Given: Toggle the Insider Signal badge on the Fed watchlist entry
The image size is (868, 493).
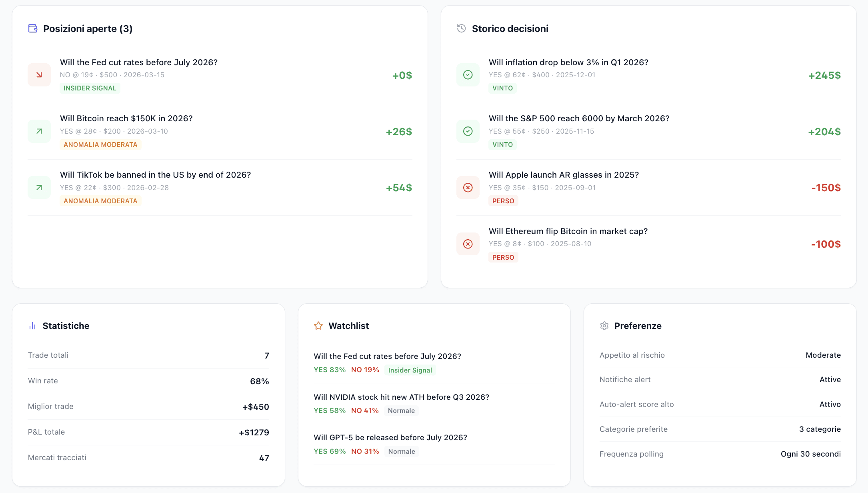Looking at the screenshot, I should 410,370.
